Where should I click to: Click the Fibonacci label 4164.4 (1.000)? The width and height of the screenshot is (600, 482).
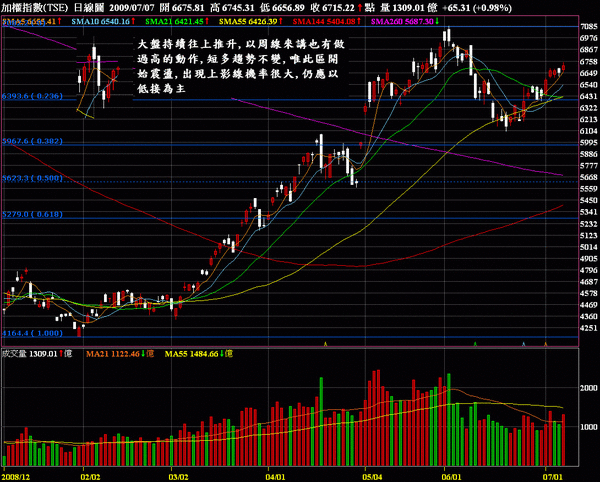(32, 333)
